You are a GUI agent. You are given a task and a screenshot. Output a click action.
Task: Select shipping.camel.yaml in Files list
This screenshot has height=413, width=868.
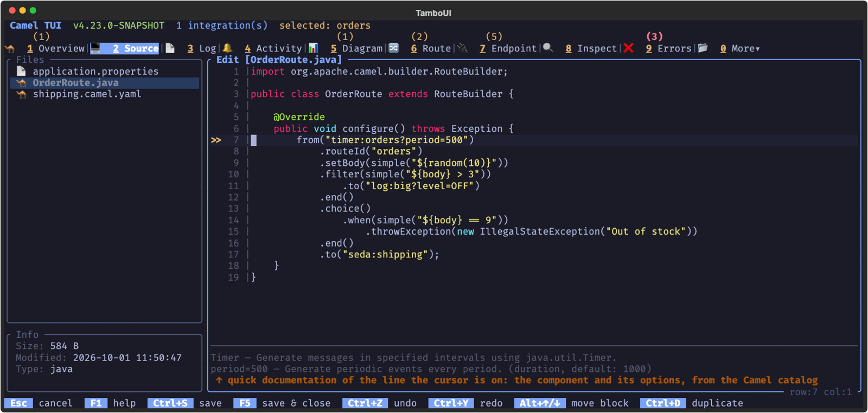(x=105, y=94)
